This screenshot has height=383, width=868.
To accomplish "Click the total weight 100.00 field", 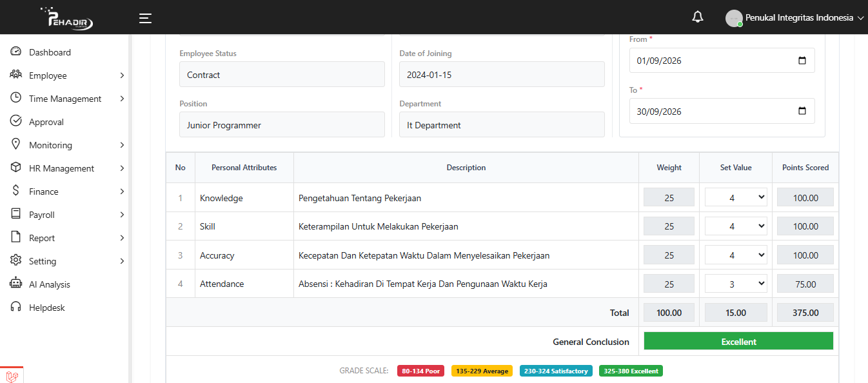I will click(669, 312).
